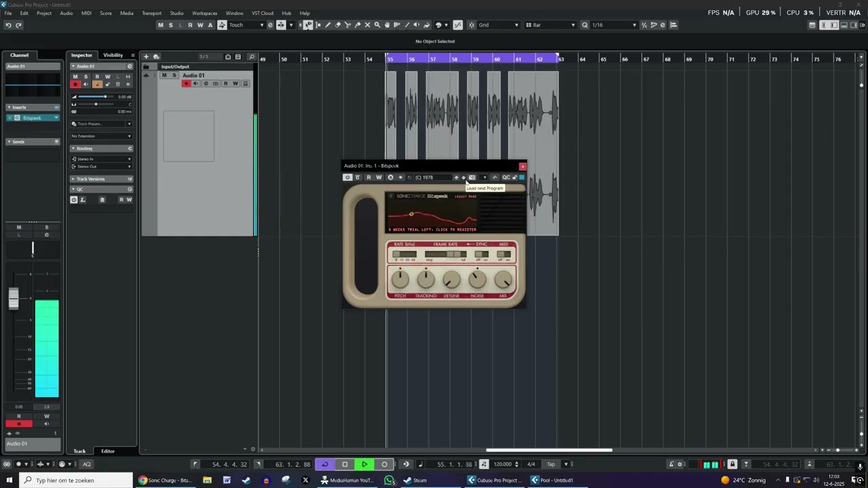868x488 pixels.
Task: Select the Mute X tool
Action: point(368,25)
